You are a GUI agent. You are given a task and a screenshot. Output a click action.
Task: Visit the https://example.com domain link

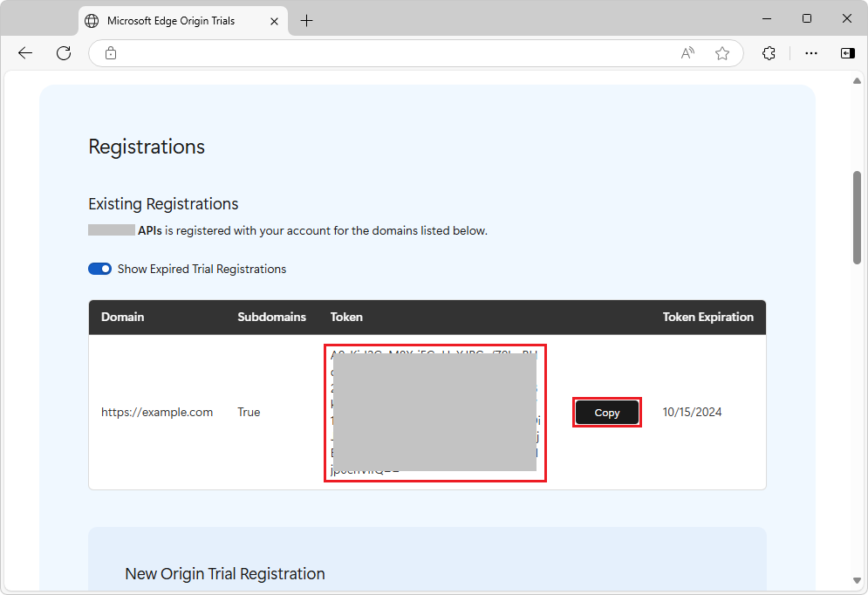pos(157,412)
